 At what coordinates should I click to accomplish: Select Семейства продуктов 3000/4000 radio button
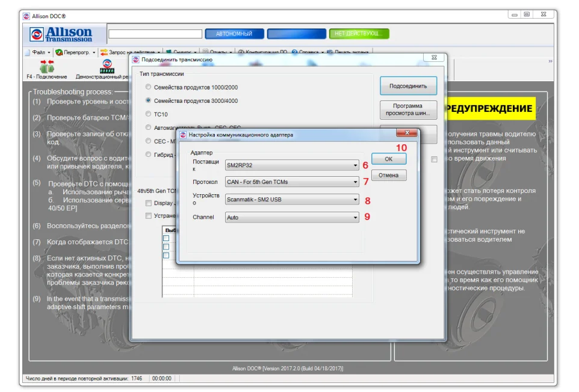click(148, 100)
